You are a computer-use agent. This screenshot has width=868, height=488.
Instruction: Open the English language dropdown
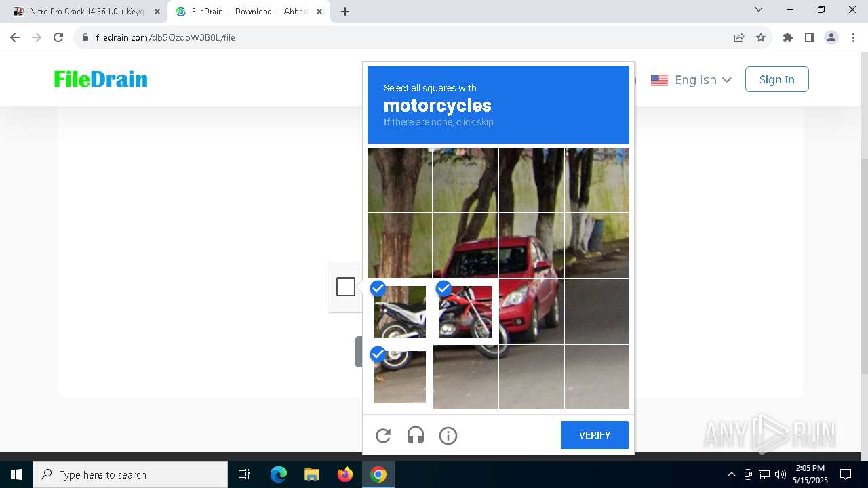(x=691, y=79)
